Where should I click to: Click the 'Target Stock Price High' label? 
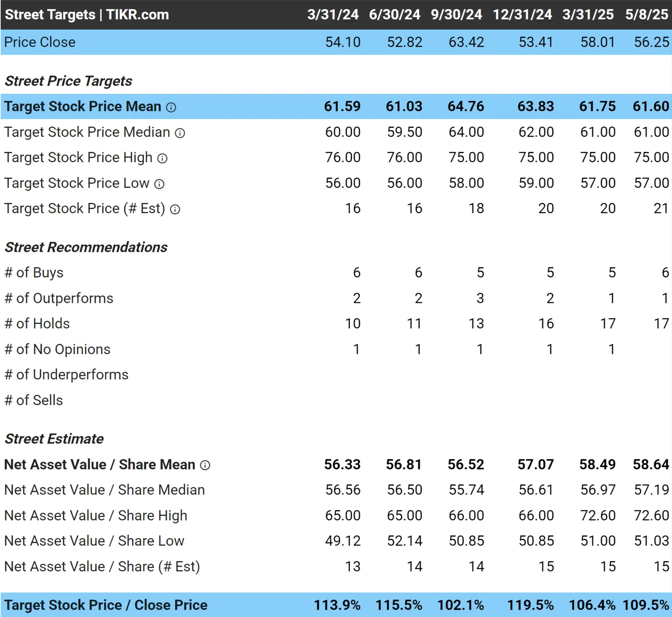79,158
